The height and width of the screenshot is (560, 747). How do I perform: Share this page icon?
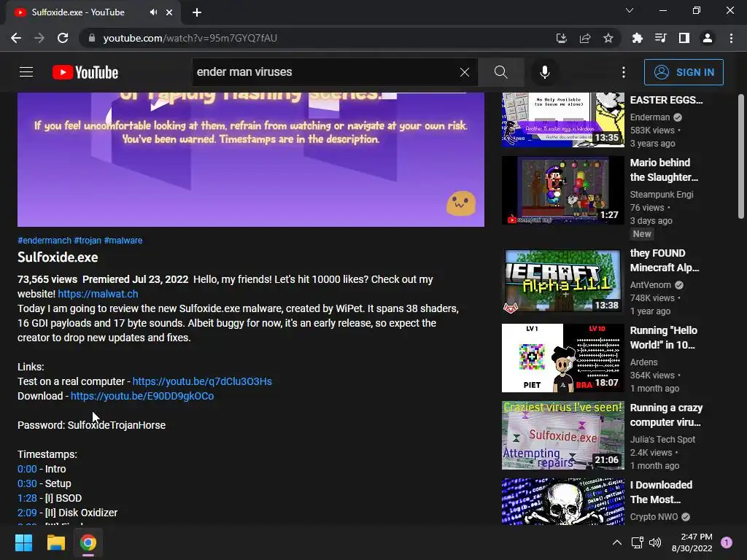click(585, 38)
